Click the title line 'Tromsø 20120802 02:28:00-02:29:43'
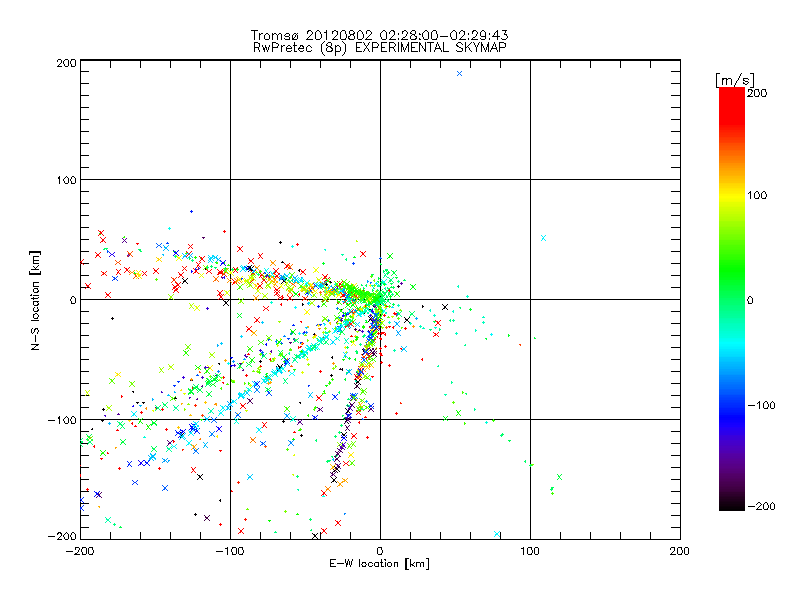Viewport: 800px width, 600px height. tap(379, 35)
